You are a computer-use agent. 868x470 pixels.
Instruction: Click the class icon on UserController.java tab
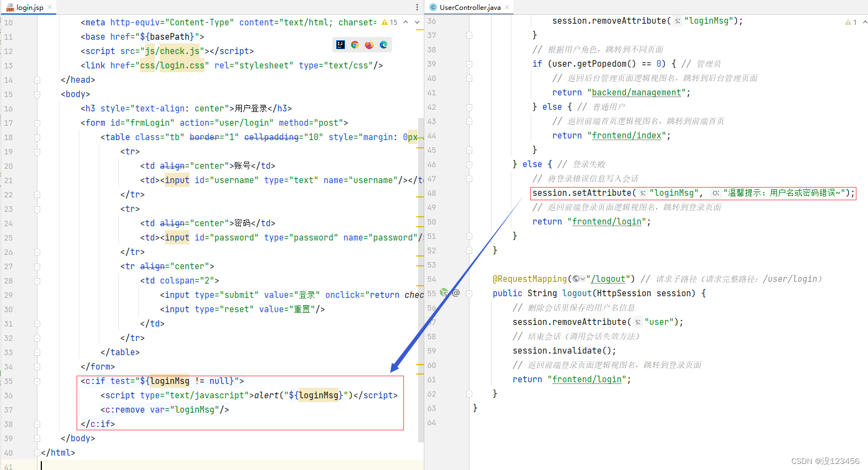coord(433,7)
